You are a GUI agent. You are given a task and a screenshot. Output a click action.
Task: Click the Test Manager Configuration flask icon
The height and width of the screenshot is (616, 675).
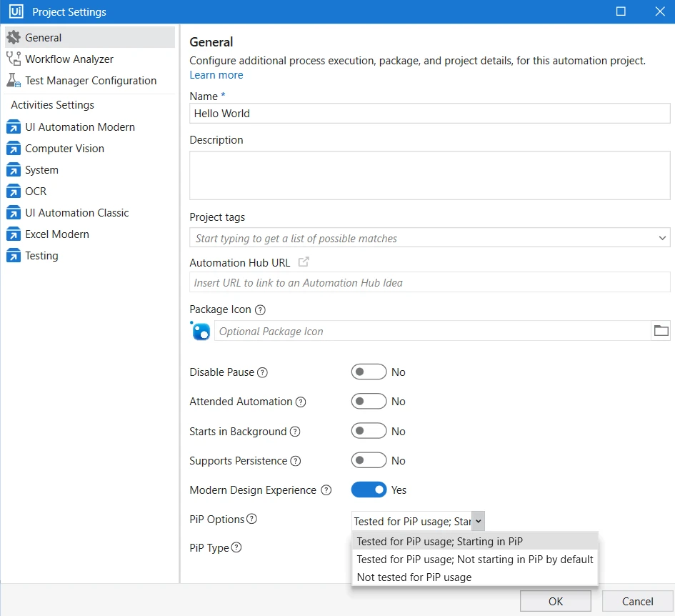click(x=14, y=80)
